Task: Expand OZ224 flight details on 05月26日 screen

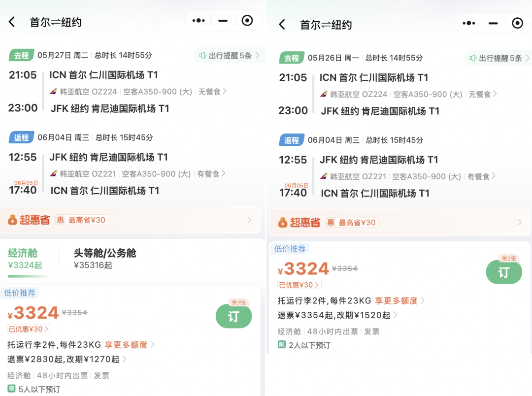Action: point(408,94)
